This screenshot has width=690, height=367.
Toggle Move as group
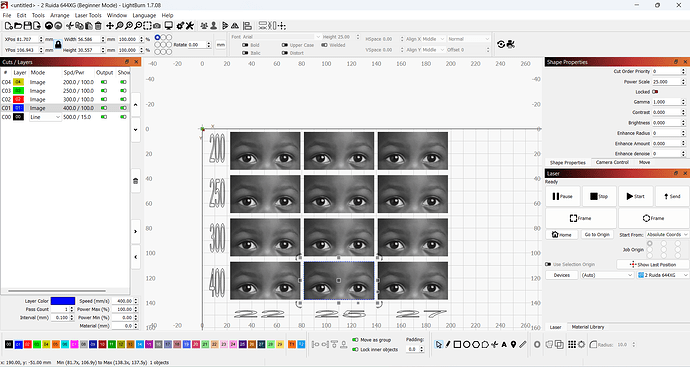click(355, 340)
